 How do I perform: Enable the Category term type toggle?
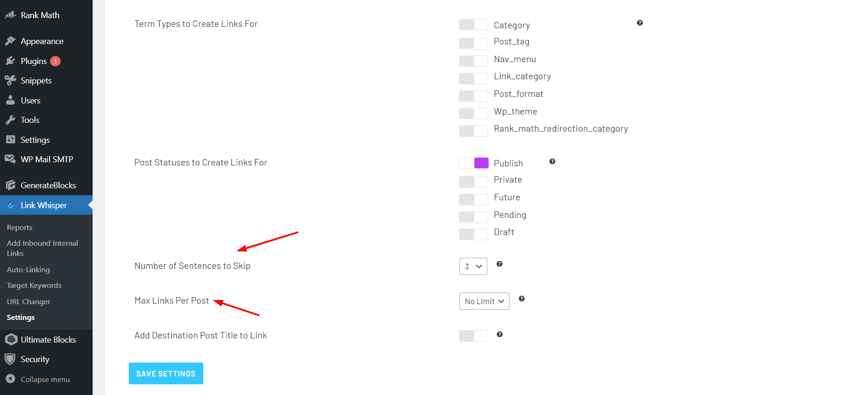coord(473,25)
